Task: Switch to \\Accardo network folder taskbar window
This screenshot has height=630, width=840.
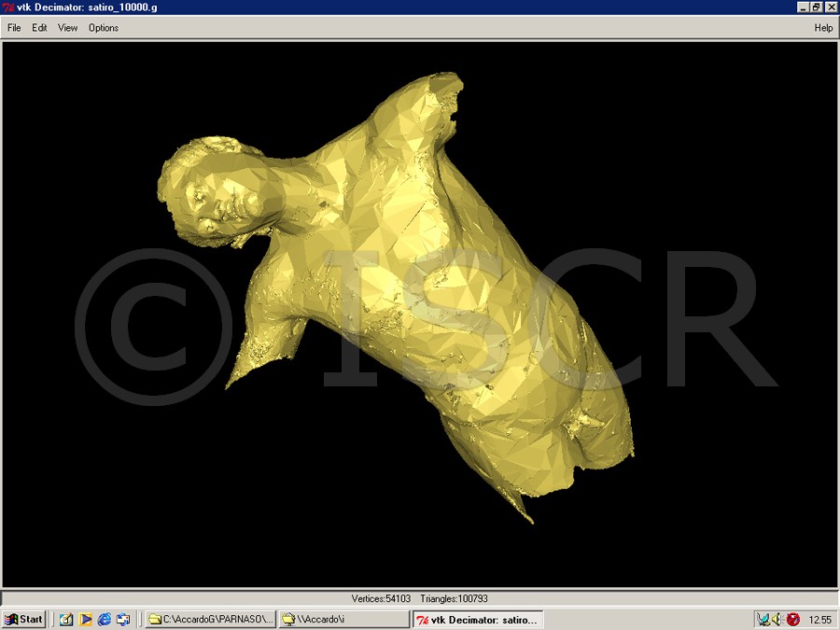Action: (x=343, y=620)
